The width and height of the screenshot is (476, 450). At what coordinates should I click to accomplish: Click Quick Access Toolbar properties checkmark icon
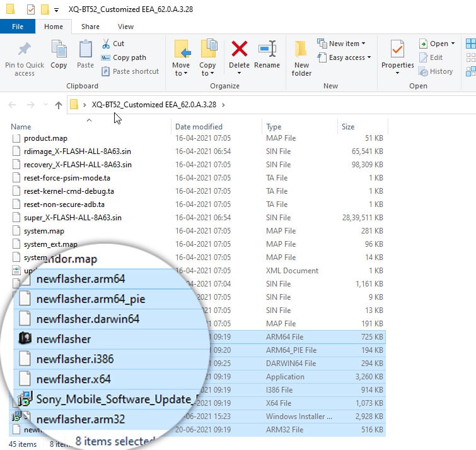(31, 9)
